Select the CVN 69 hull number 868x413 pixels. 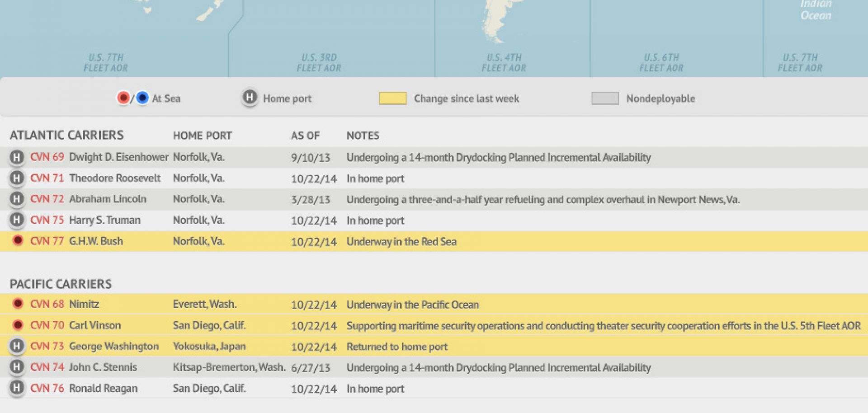[x=47, y=157]
